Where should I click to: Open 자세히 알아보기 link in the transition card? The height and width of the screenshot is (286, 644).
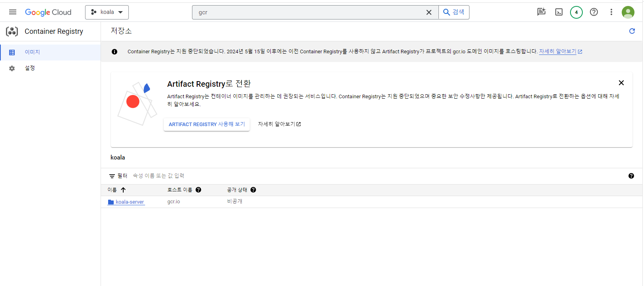point(279,124)
